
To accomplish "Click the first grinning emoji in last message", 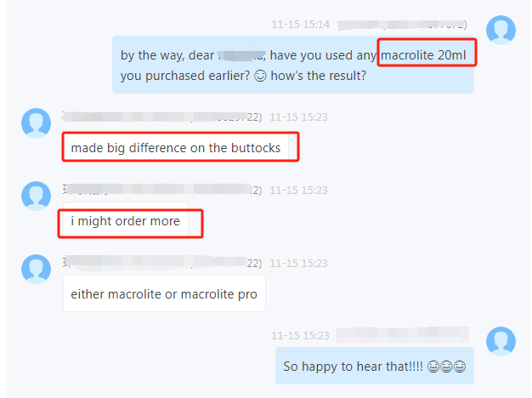I will [x=433, y=367].
